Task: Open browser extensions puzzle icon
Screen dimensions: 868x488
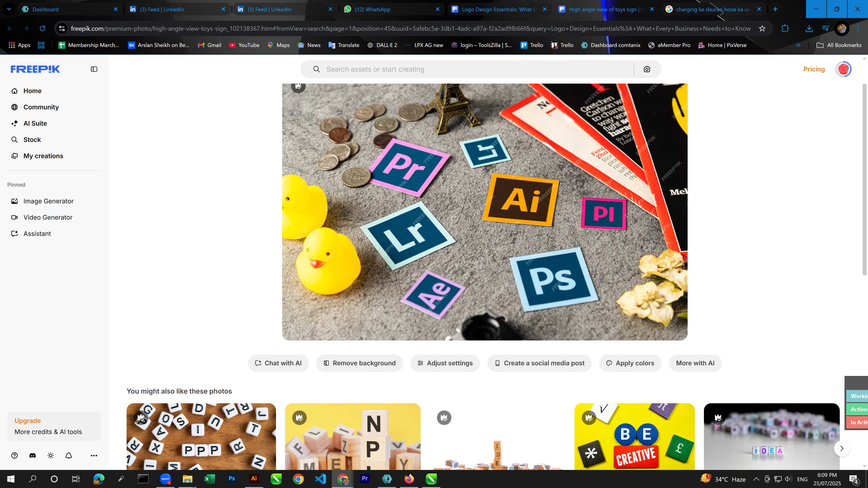Action: [785, 28]
